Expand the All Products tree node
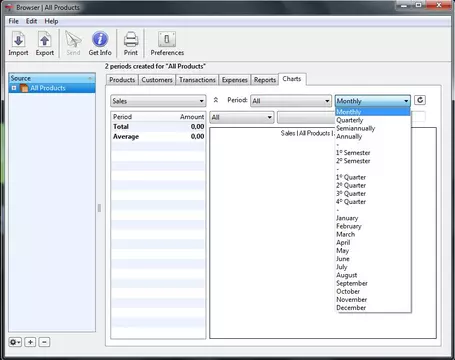The height and width of the screenshot is (360, 455). 14,88
